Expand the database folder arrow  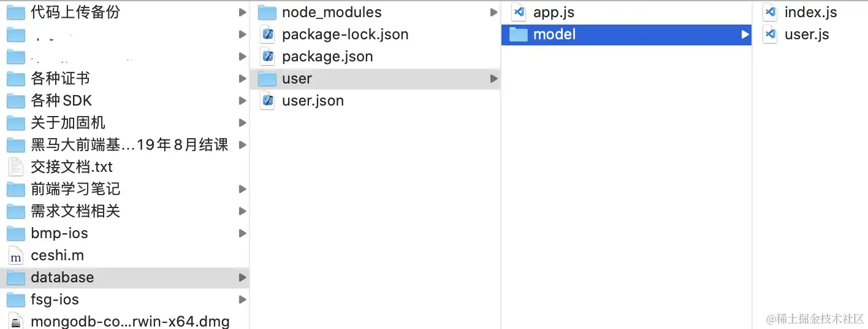[243, 277]
